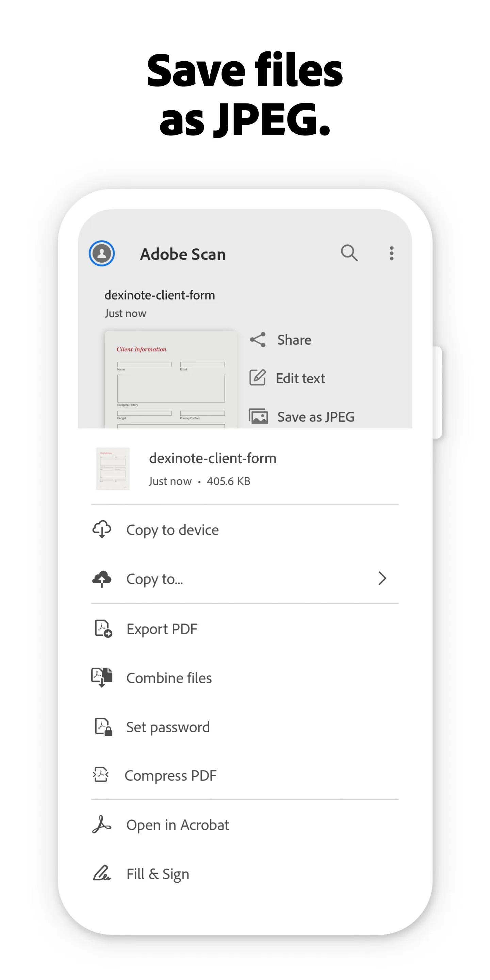Tap the Save as JPEG image icon

tap(258, 416)
